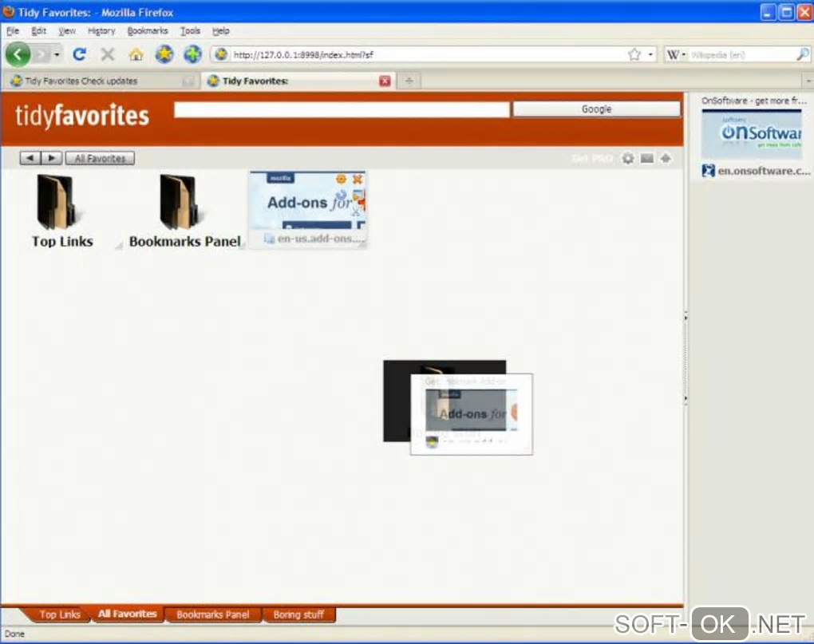814x644 pixels.
Task: Click the search magnifier icon
Action: [x=802, y=54]
